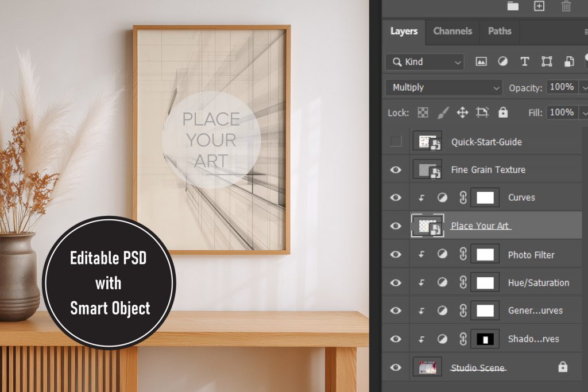The height and width of the screenshot is (392, 588).
Task: Lock position with move arrows icon
Action: tap(462, 112)
